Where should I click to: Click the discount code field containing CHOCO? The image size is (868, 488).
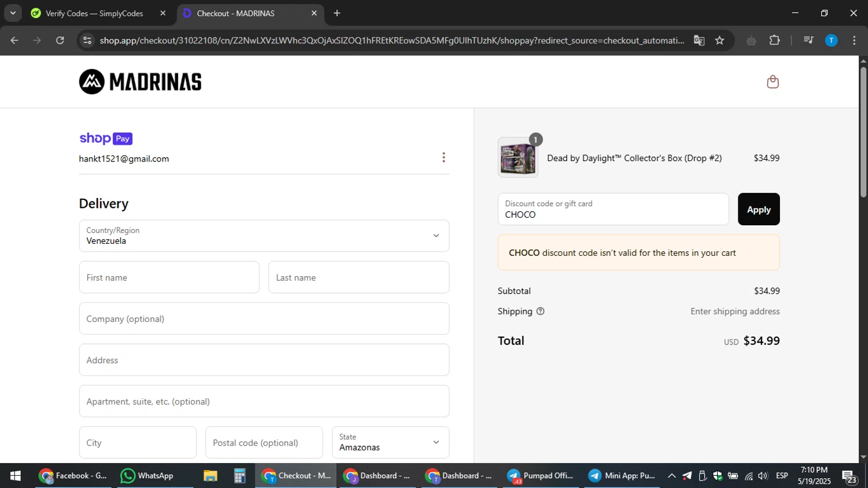(x=613, y=209)
